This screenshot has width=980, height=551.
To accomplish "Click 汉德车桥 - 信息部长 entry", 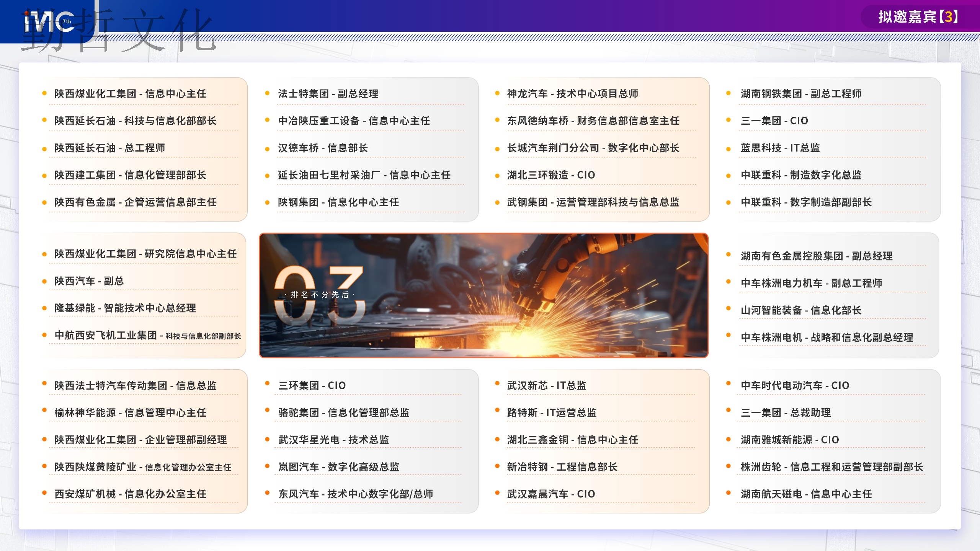I will click(x=323, y=148).
